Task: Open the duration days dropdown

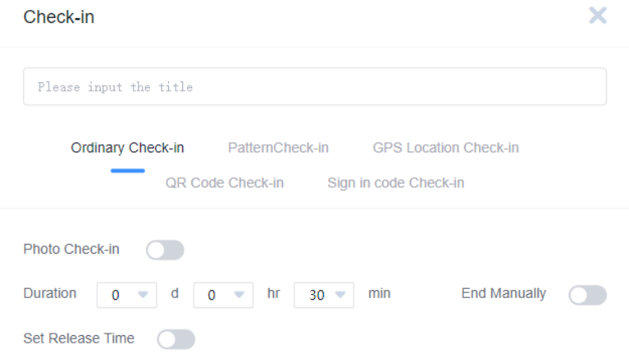Action: (127, 295)
